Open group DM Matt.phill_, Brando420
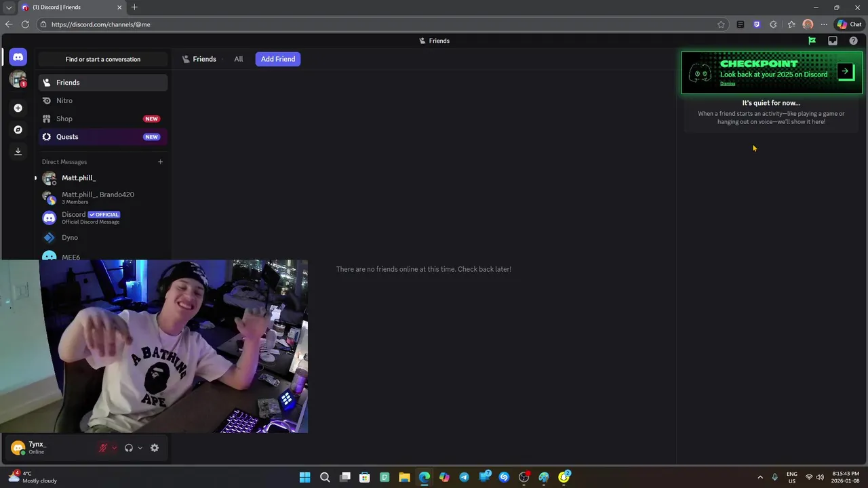The image size is (868, 488). coord(103,198)
